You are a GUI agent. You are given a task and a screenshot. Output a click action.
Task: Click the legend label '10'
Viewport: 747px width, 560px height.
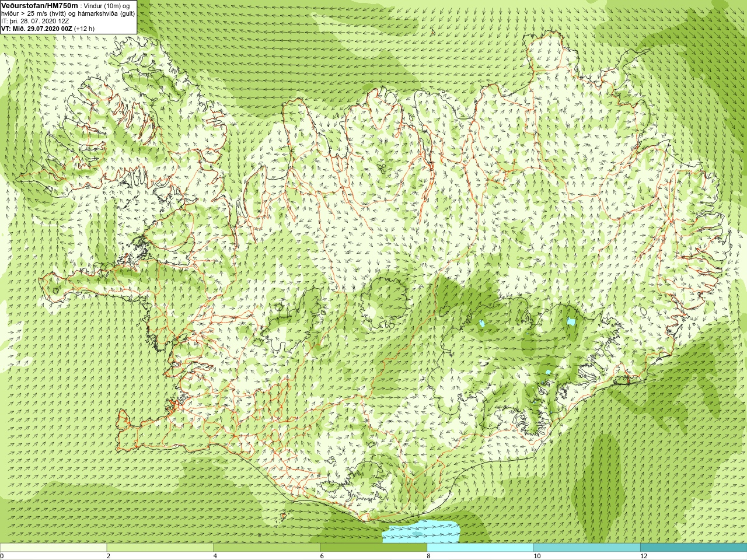[537, 556]
